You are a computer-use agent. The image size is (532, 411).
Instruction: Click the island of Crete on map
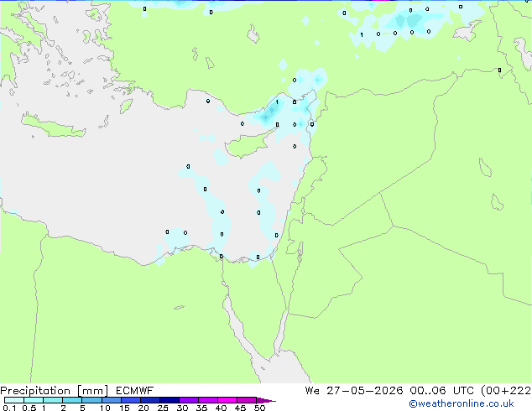click(x=53, y=126)
